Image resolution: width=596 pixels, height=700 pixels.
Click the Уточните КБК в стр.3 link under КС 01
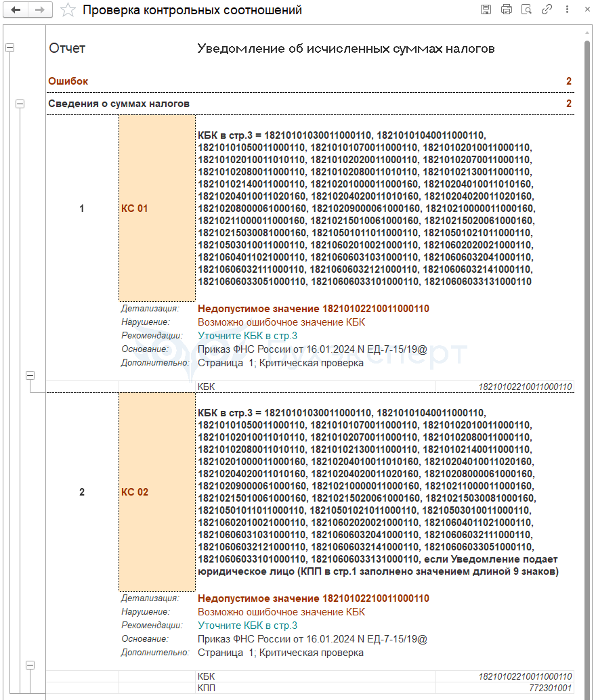coord(247,336)
